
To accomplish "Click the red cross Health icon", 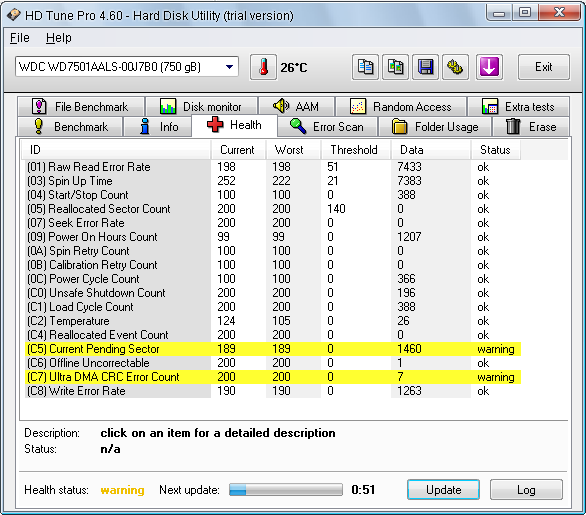I will coord(215,124).
